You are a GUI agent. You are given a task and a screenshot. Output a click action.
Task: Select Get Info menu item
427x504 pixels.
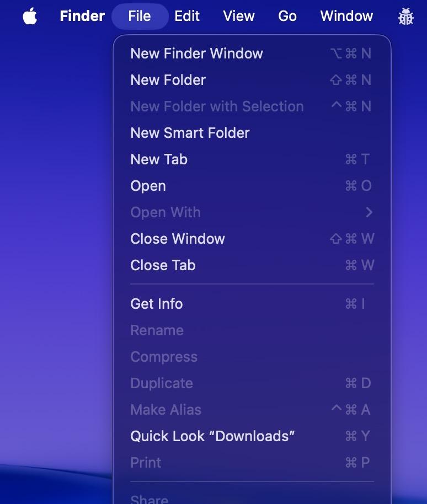coord(156,304)
